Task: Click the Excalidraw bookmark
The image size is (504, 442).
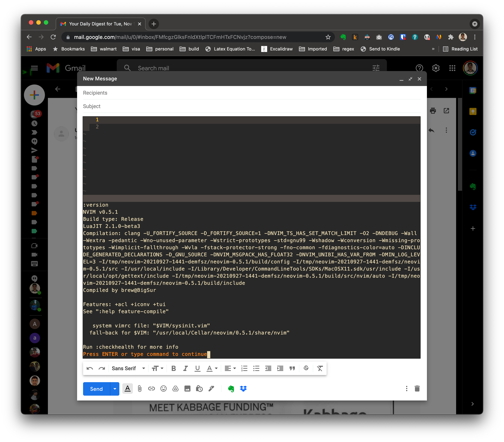Action: tap(277, 49)
